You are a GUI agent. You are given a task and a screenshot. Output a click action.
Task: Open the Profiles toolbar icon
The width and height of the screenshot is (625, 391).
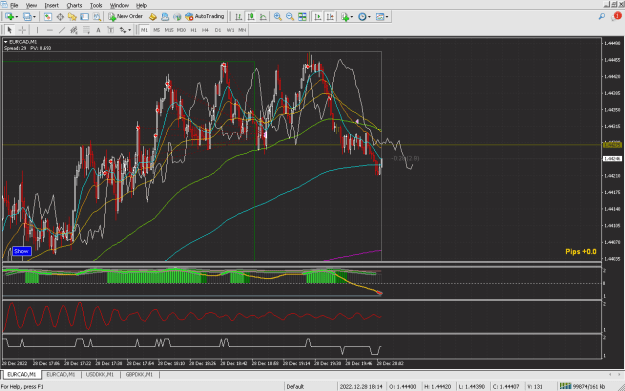tap(27, 17)
